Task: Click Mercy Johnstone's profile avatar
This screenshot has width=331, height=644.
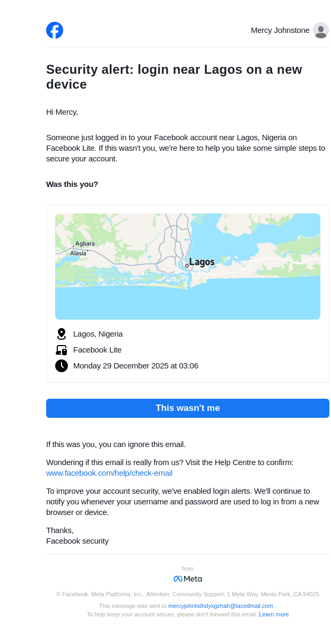Action: coord(320,30)
